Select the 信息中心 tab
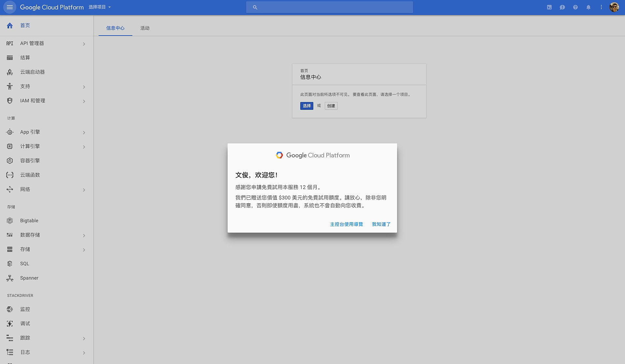This screenshot has width=625, height=364. [115, 28]
